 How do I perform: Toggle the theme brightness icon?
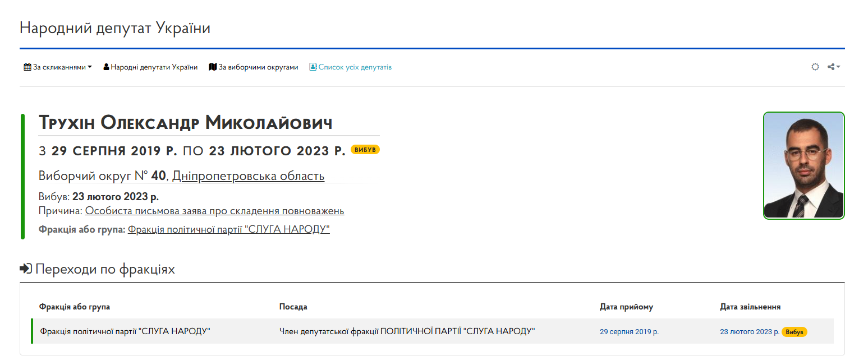815,67
